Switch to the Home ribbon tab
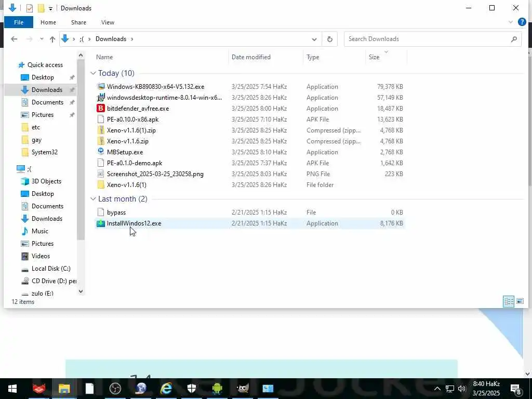Image resolution: width=532 pixels, height=399 pixels. (x=48, y=22)
